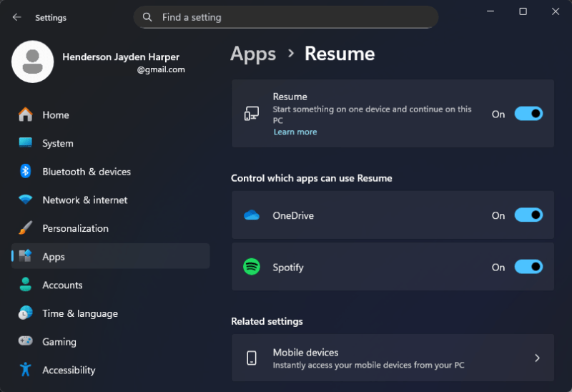
Task: Open Time & language settings
Action: tap(111, 313)
